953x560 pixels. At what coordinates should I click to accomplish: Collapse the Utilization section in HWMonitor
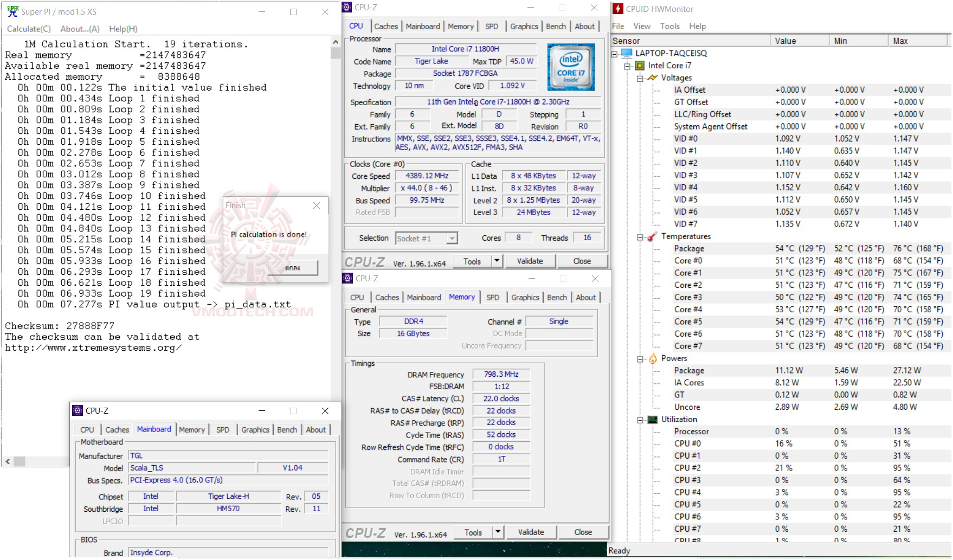click(640, 420)
